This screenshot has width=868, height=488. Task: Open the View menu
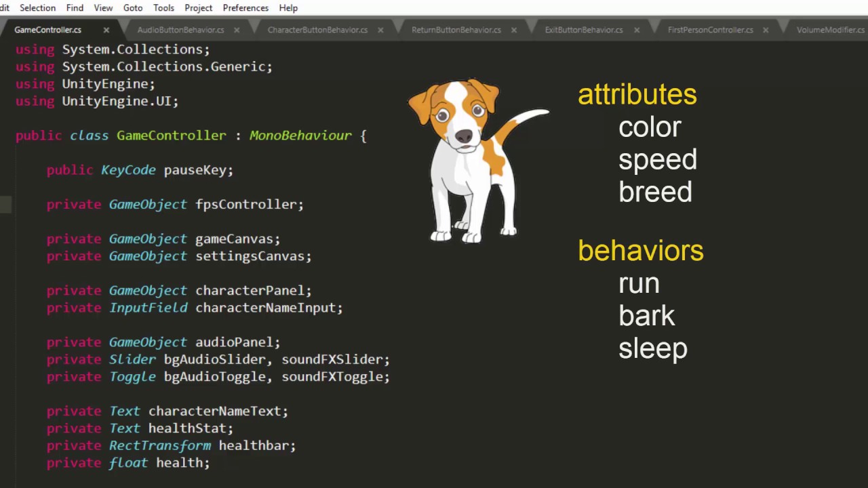click(103, 7)
